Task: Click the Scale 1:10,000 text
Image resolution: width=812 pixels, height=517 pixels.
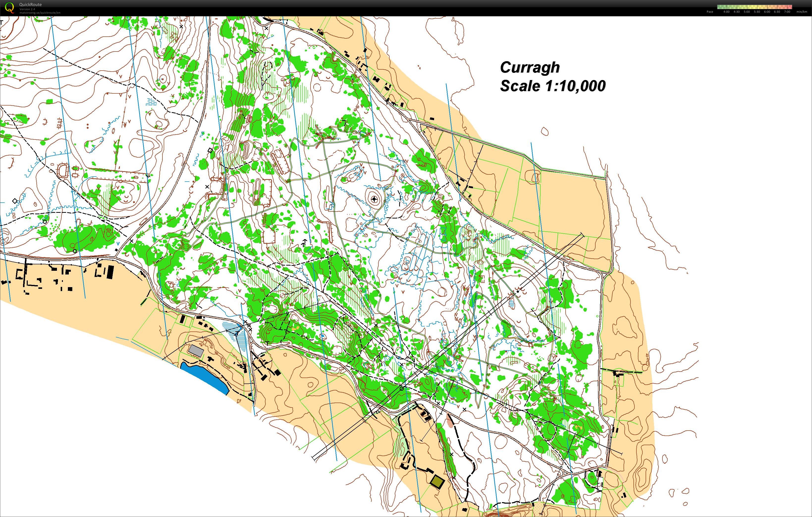Action: [x=553, y=86]
